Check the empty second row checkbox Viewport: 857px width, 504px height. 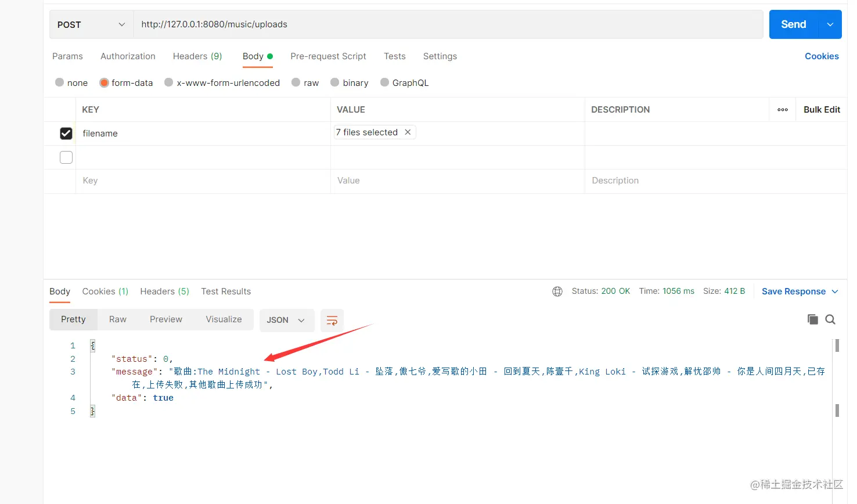(66, 157)
